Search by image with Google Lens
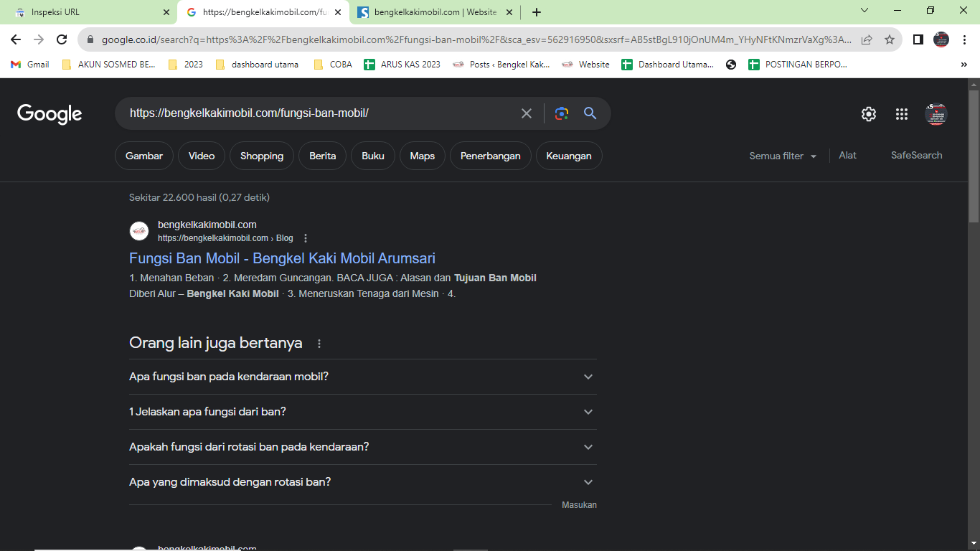The image size is (980, 551). pos(562,113)
